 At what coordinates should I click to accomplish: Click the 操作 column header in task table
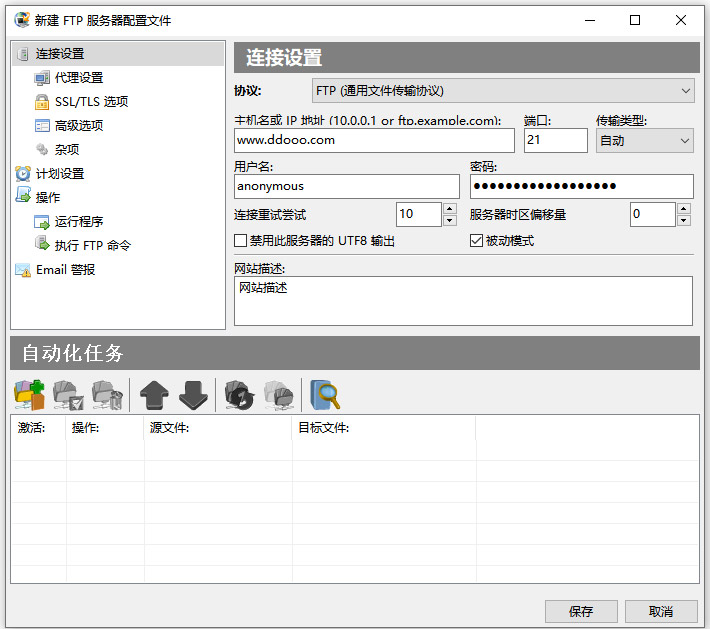[x=105, y=427]
